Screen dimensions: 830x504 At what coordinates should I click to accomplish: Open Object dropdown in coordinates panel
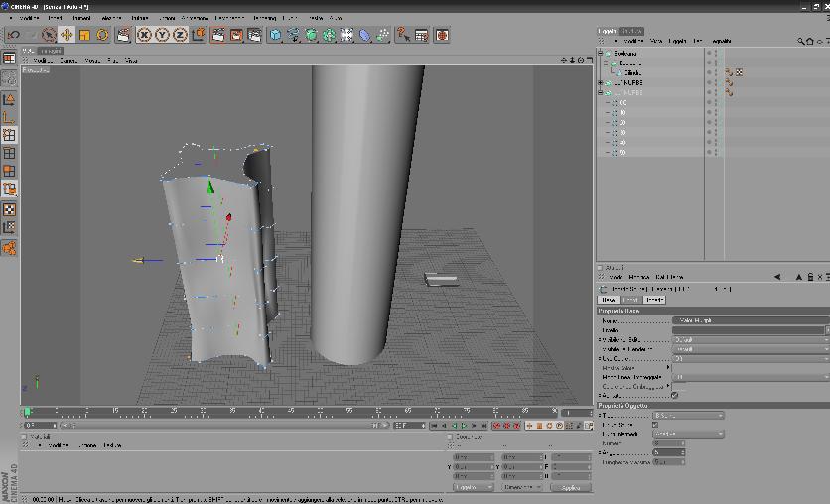tap(473, 487)
